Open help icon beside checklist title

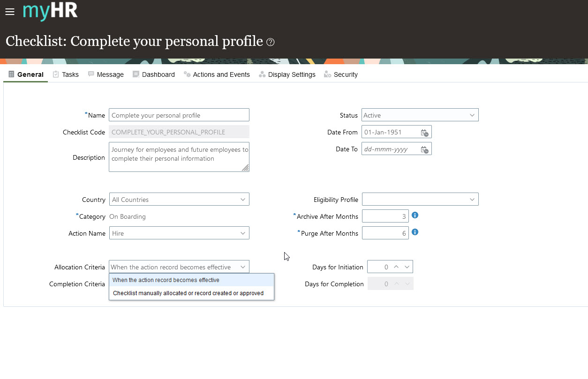(x=271, y=42)
